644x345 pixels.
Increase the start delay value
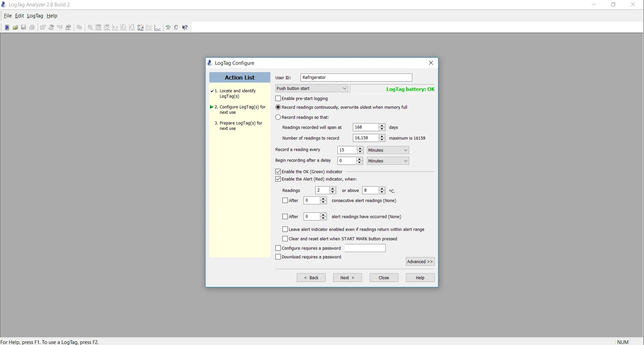point(359,159)
